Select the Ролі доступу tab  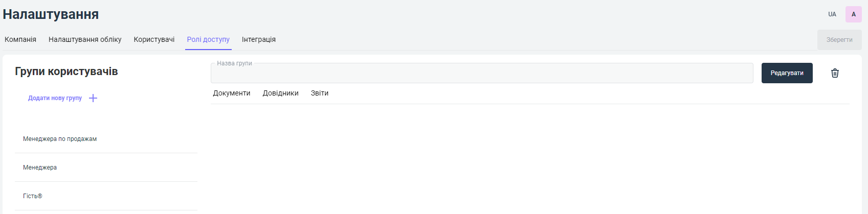[x=208, y=39]
